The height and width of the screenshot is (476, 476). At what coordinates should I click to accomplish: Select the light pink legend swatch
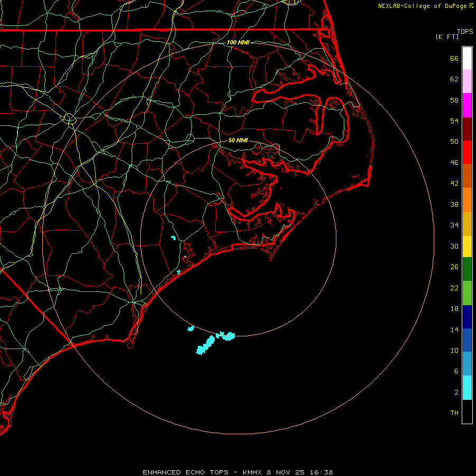[467, 81]
